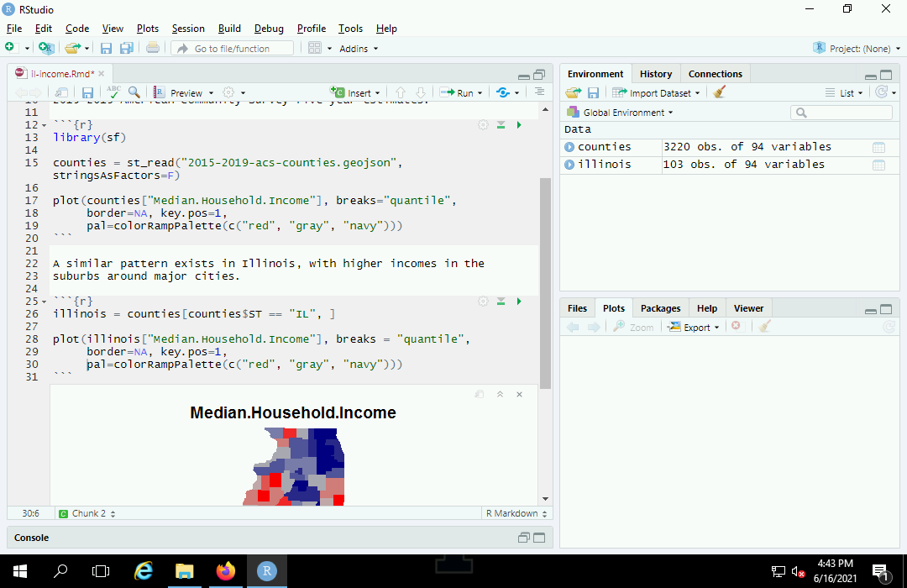The height and width of the screenshot is (588, 907).
Task: Switch to the History tab
Action: (x=655, y=74)
